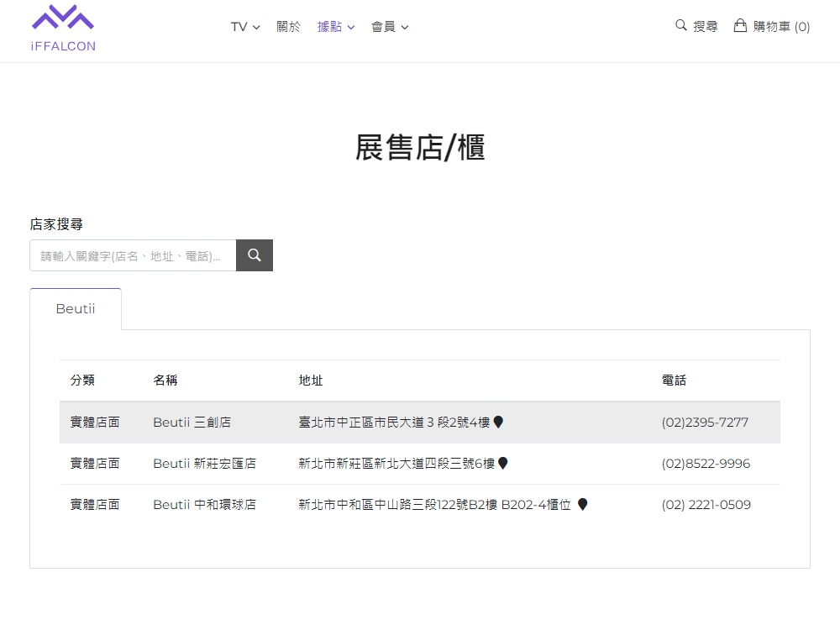Viewport: 840px width, 630px height.
Task: Expand the 會員 dropdown menu
Action: coord(390,27)
